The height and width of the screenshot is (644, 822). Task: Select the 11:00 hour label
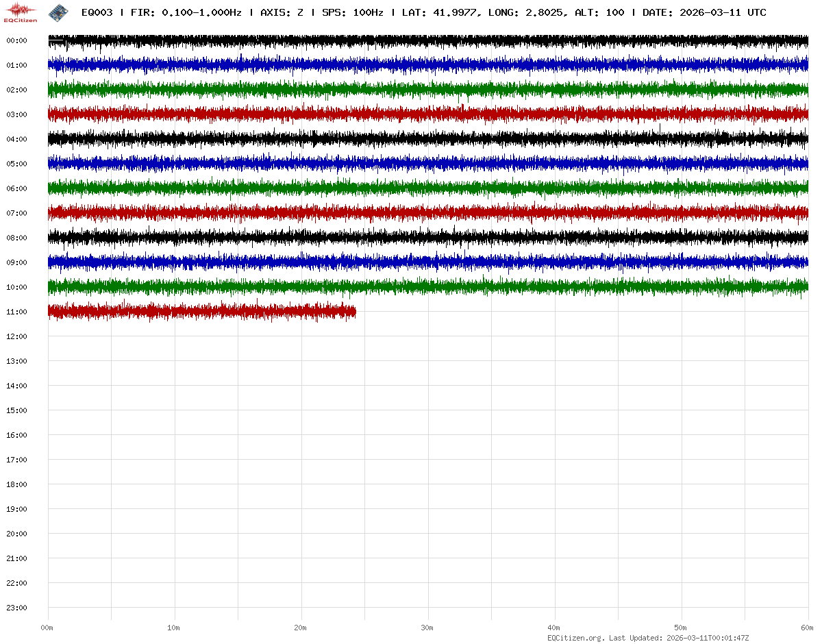pyautogui.click(x=16, y=312)
